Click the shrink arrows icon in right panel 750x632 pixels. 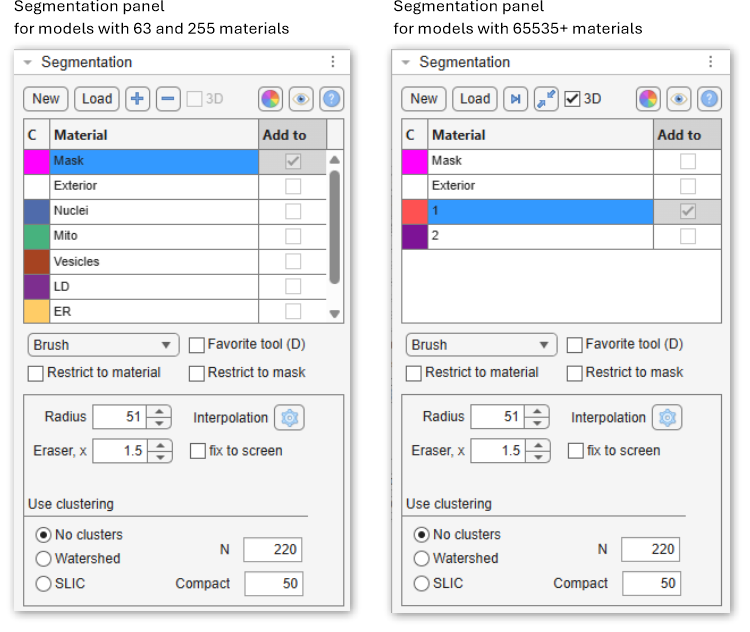click(x=546, y=99)
